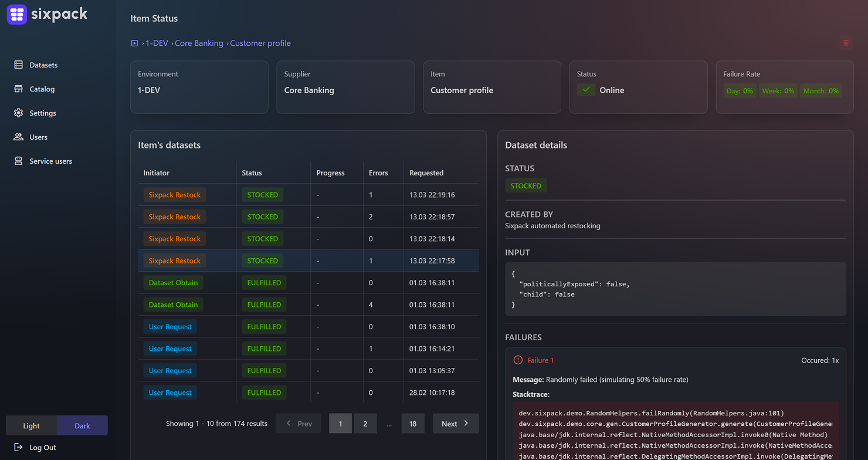Click the Online status checkmark
This screenshot has width=868, height=460.
[x=586, y=90]
